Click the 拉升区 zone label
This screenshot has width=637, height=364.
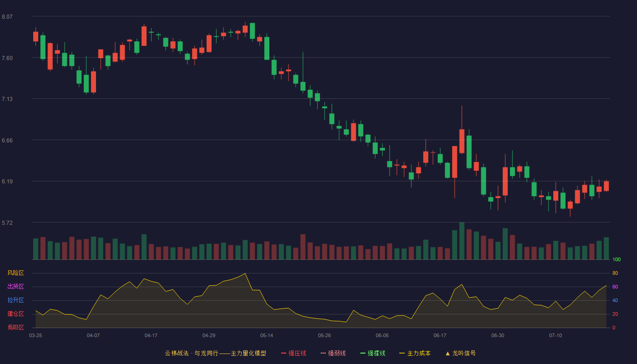point(15,300)
